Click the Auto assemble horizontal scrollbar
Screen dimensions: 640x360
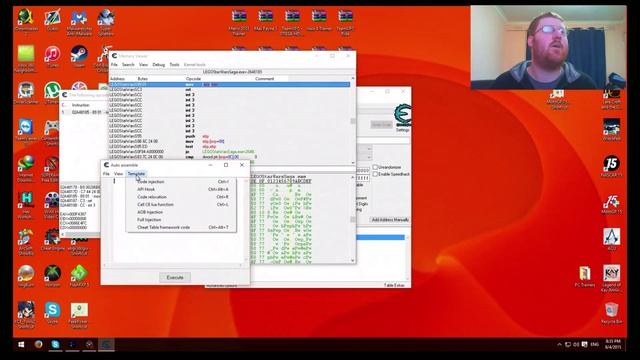pos(174,265)
